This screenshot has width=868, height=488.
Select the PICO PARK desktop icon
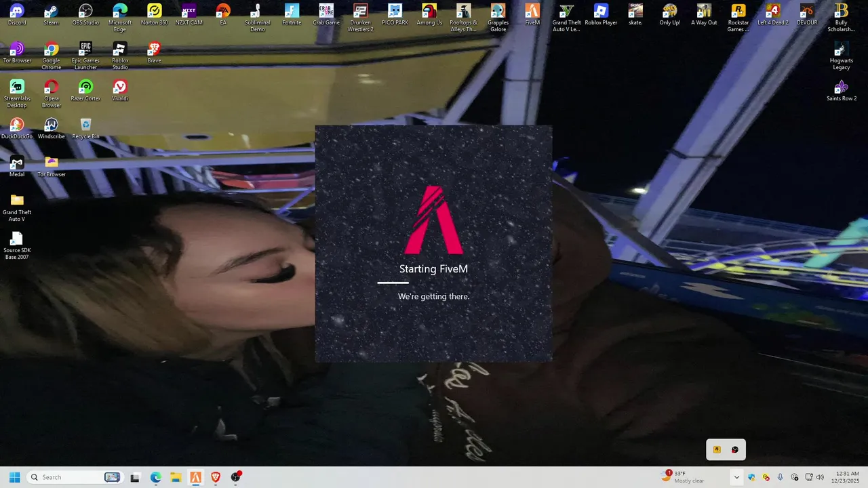coord(395,15)
